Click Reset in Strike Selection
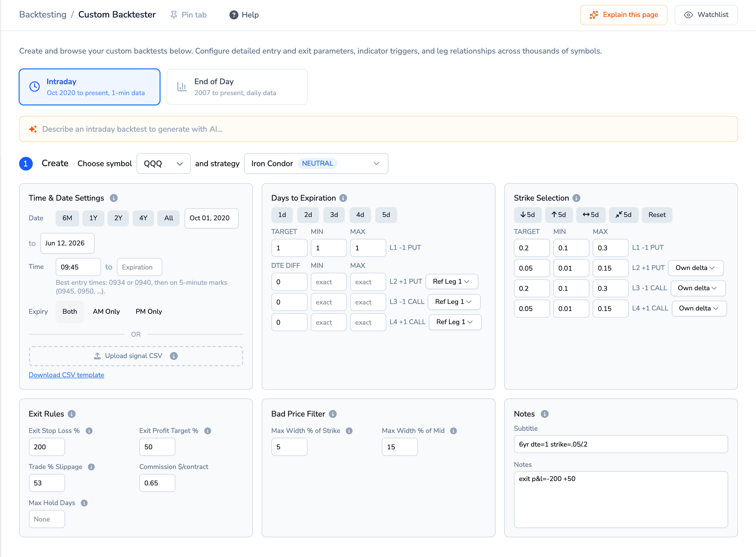The height and width of the screenshot is (557, 756). [x=657, y=215]
